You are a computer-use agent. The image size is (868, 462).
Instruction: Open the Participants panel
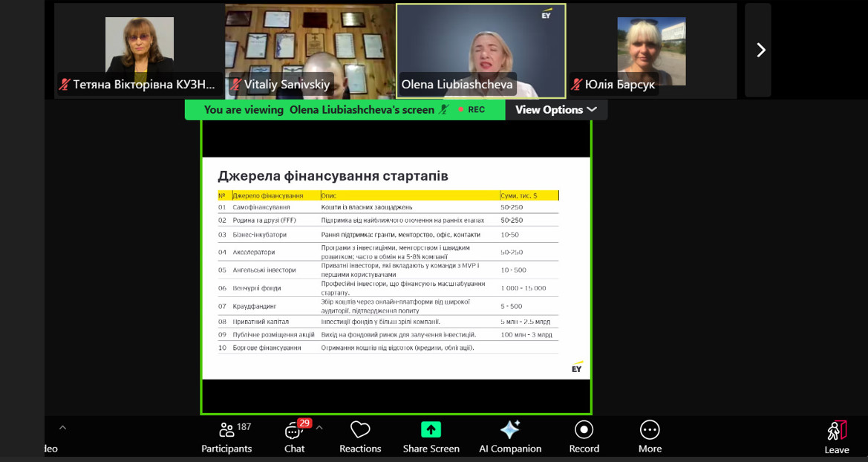(x=226, y=437)
